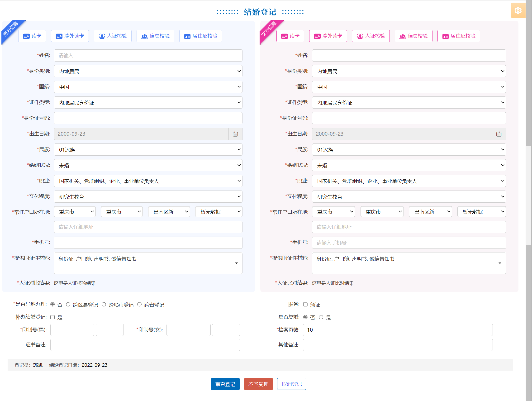Select 跨省登记 radio option
Image resolution: width=532 pixels, height=401 pixels.
tap(139, 305)
